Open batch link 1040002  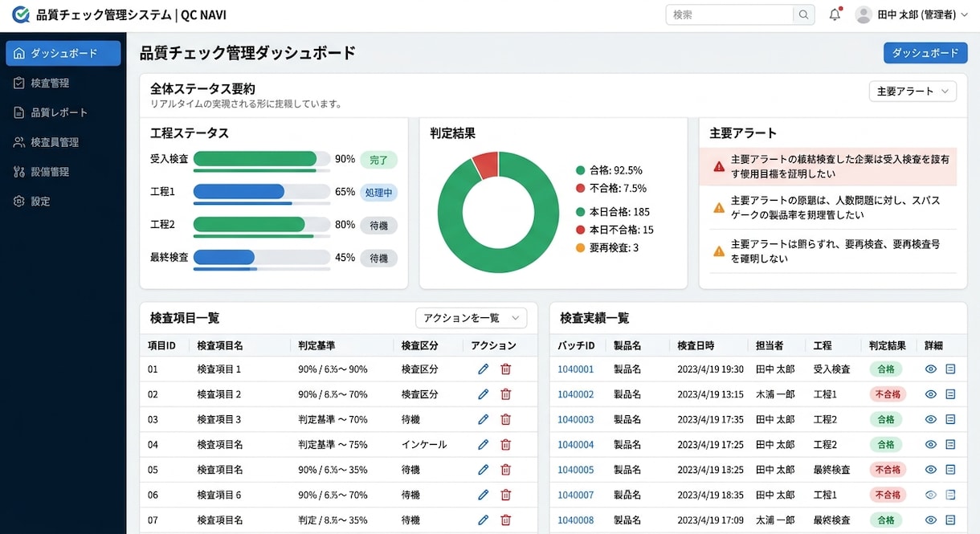click(x=576, y=394)
